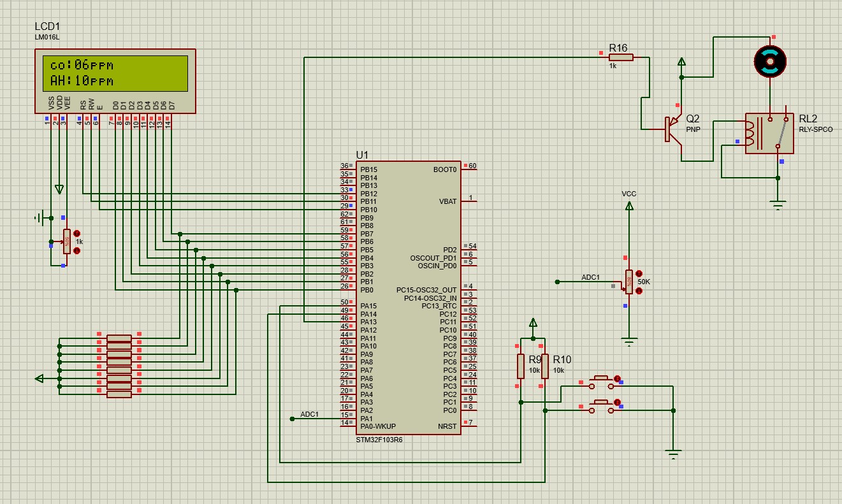The image size is (842, 504).
Task: Select the DC motor symbol
Action: 769,62
